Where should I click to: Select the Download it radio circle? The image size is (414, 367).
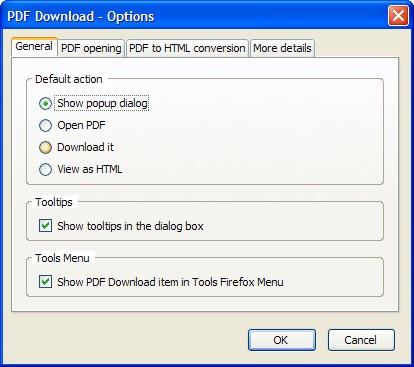(45, 148)
